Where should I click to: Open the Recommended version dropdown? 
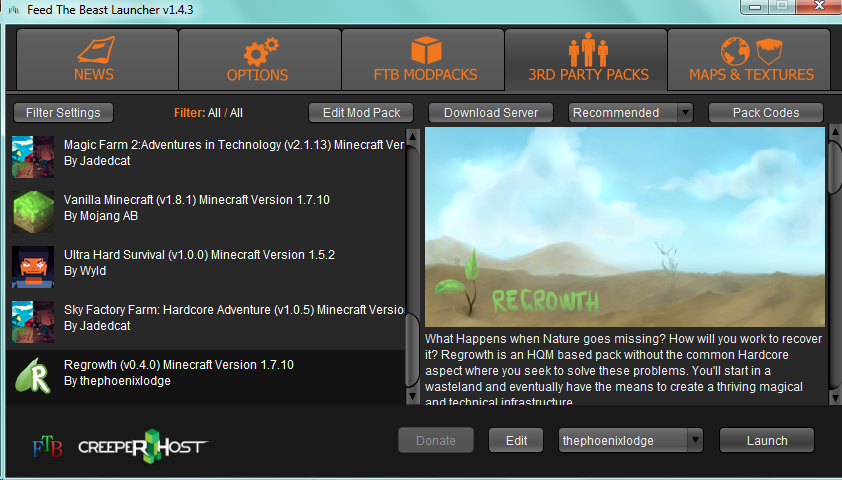pos(630,113)
